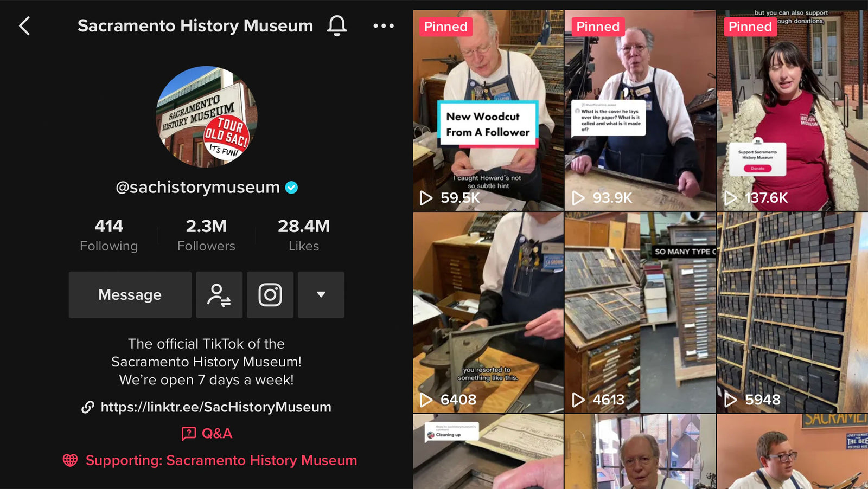
Task: View the 414 Following list
Action: click(x=109, y=235)
